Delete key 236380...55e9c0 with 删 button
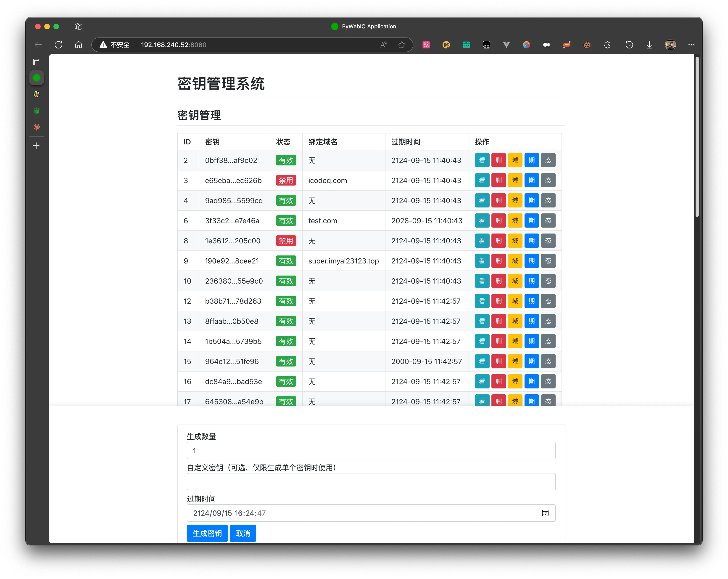Screen dimensions: 728x579 point(499,281)
